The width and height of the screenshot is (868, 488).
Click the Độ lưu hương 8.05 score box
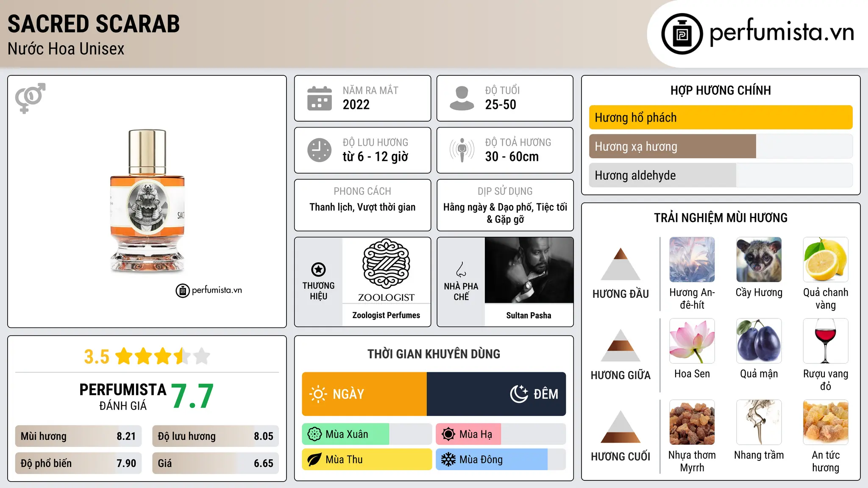215,436
